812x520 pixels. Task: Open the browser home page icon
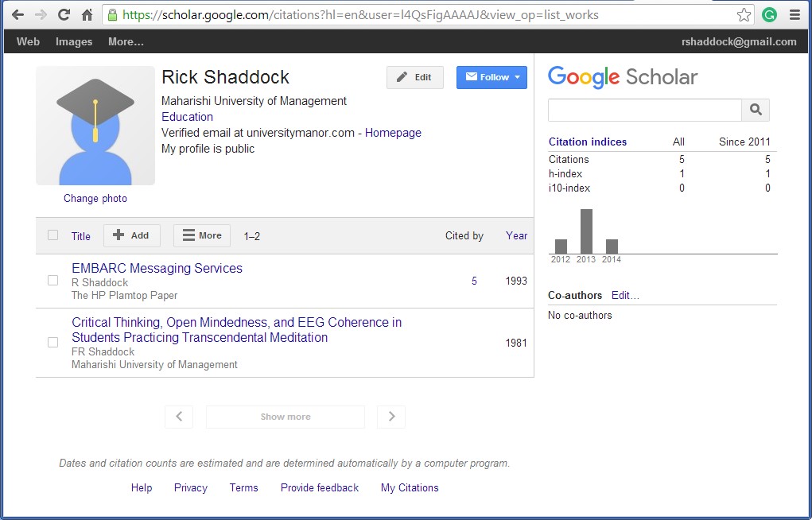pos(87,15)
